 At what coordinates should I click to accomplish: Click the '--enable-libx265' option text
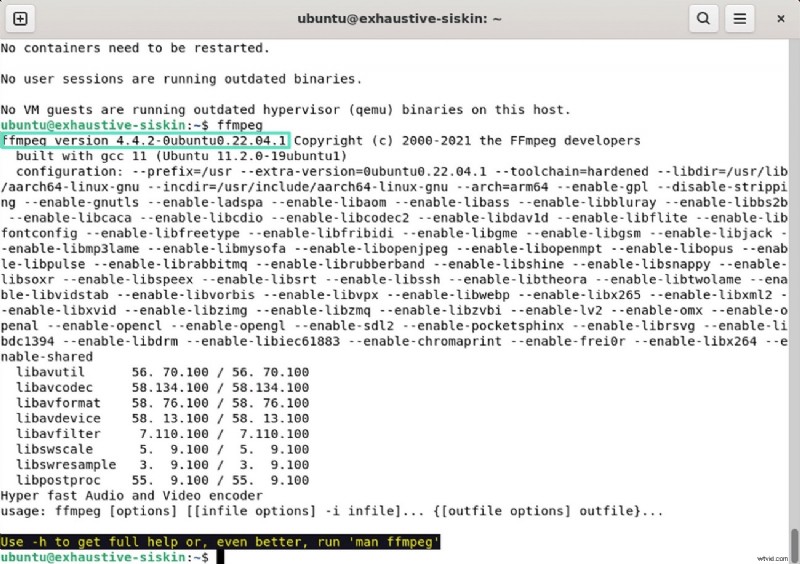[581, 295]
